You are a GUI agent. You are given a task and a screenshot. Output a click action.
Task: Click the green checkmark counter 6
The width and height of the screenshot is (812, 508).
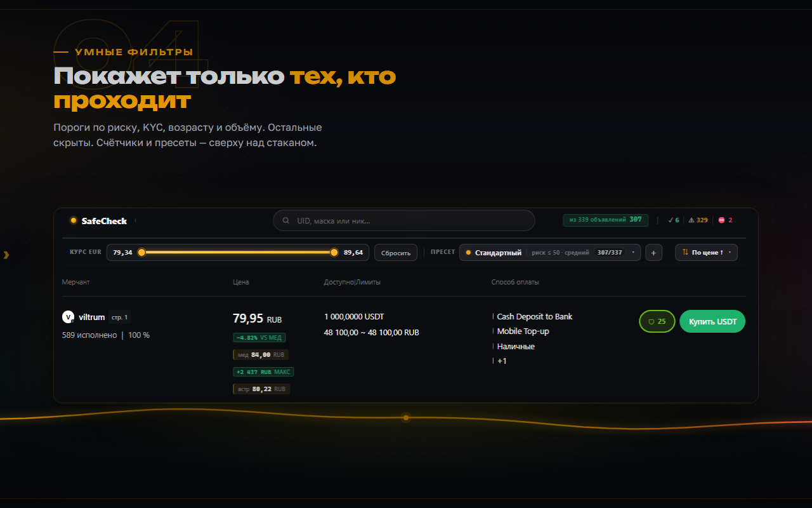click(x=674, y=220)
